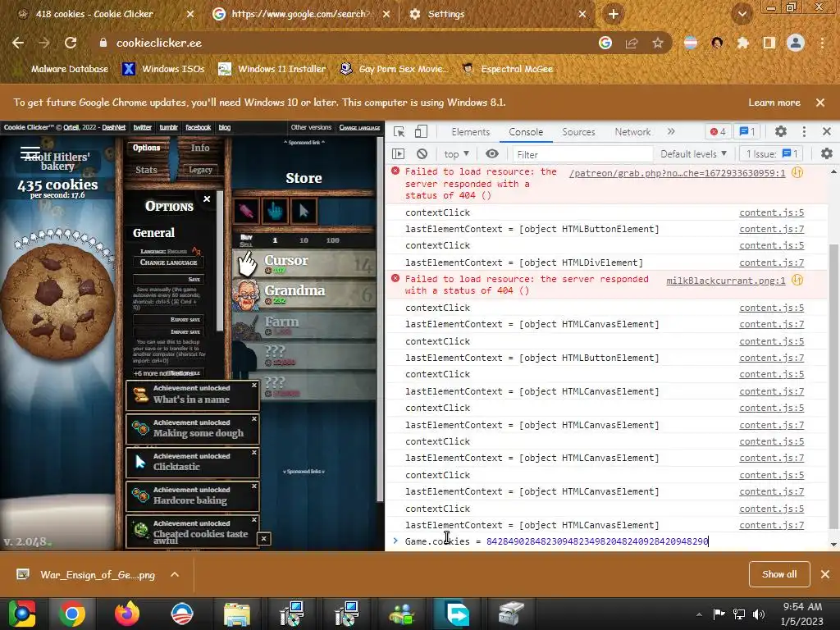Click the volume icon in the system tray
The height and width of the screenshot is (630, 840).
click(759, 614)
